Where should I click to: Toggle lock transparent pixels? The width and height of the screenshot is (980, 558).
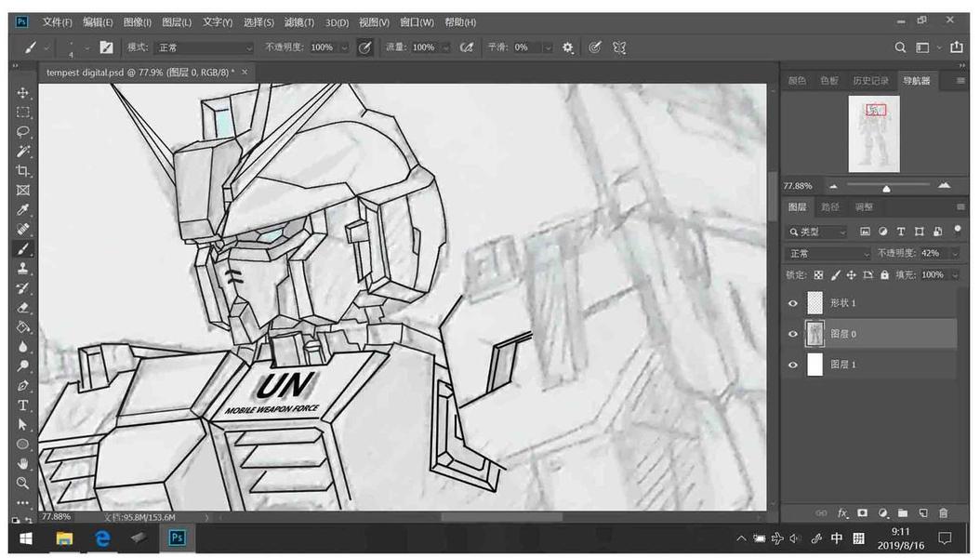[x=819, y=275]
